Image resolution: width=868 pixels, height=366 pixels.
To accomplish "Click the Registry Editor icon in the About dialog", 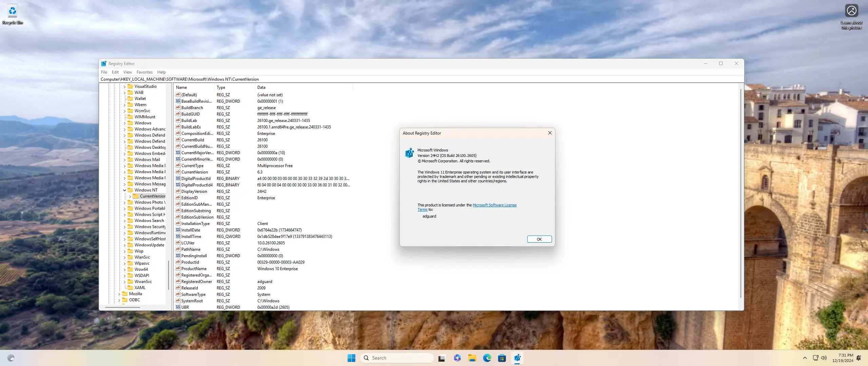I will [409, 153].
